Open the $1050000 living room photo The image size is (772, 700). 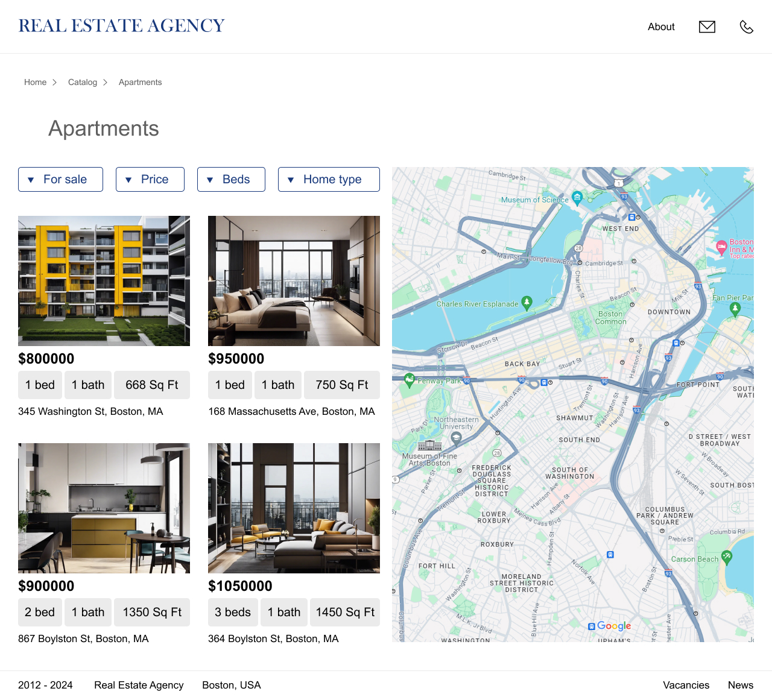point(294,508)
